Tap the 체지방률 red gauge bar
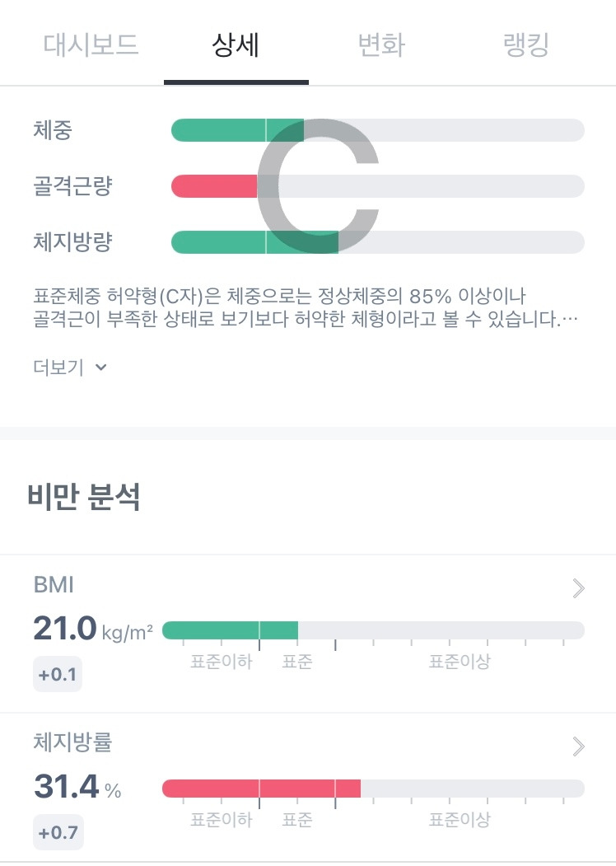Viewport: 616px width, 866px height. [x=261, y=789]
